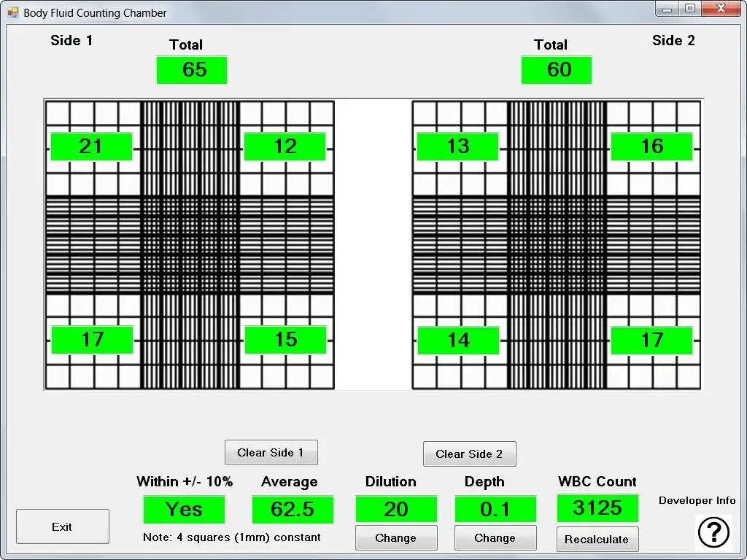Click Side 1 top-right square count 12

click(x=285, y=147)
